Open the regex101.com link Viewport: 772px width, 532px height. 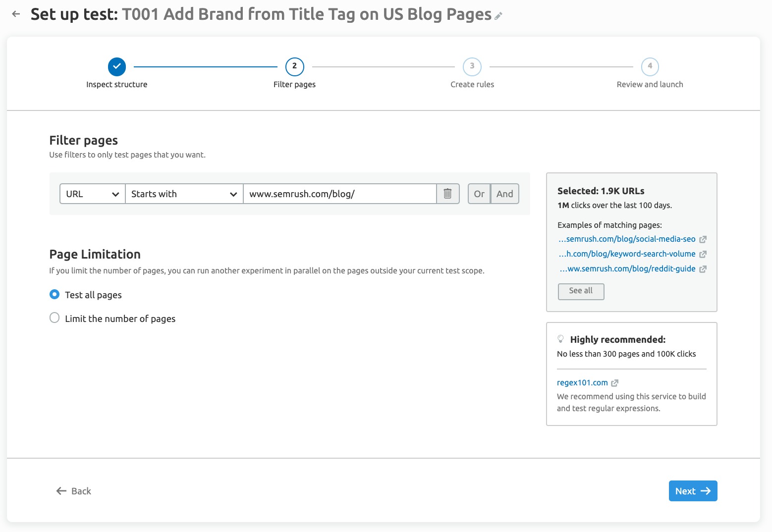[582, 382]
